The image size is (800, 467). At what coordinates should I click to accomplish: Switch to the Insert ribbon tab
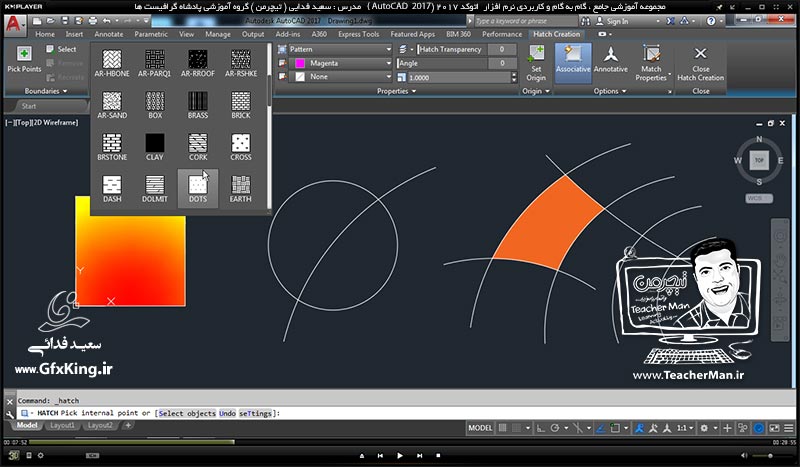tap(74, 34)
